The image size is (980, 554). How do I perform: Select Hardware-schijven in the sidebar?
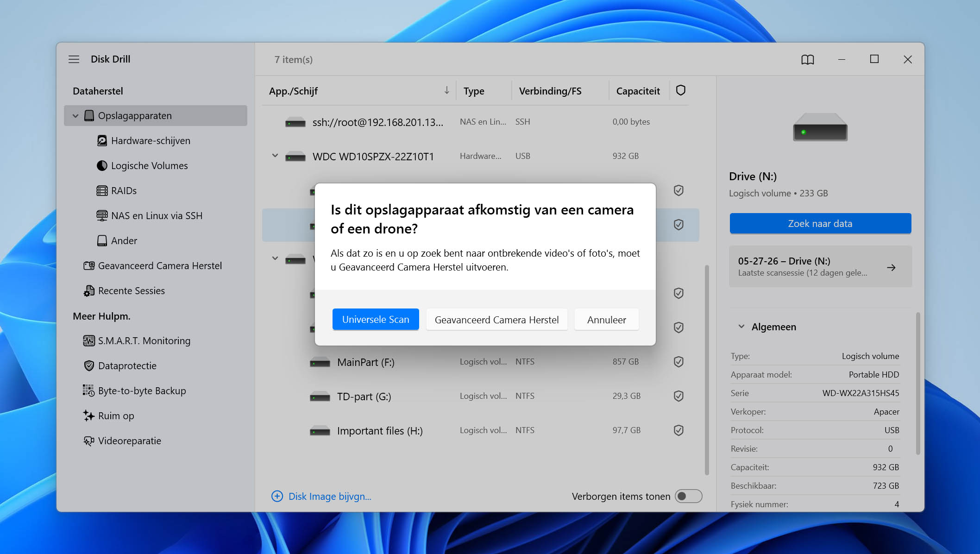click(151, 141)
